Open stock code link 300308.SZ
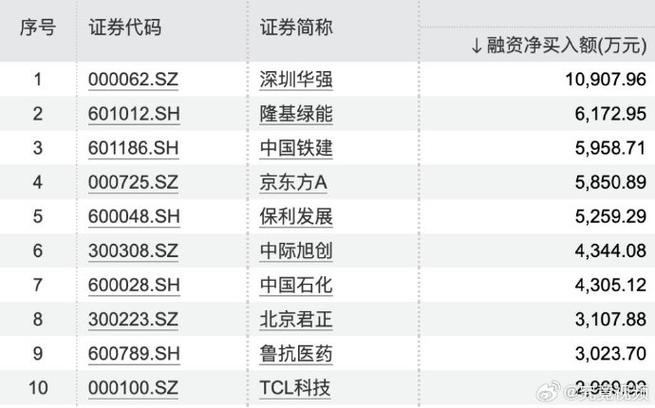This screenshot has width=655, height=408. click(133, 251)
